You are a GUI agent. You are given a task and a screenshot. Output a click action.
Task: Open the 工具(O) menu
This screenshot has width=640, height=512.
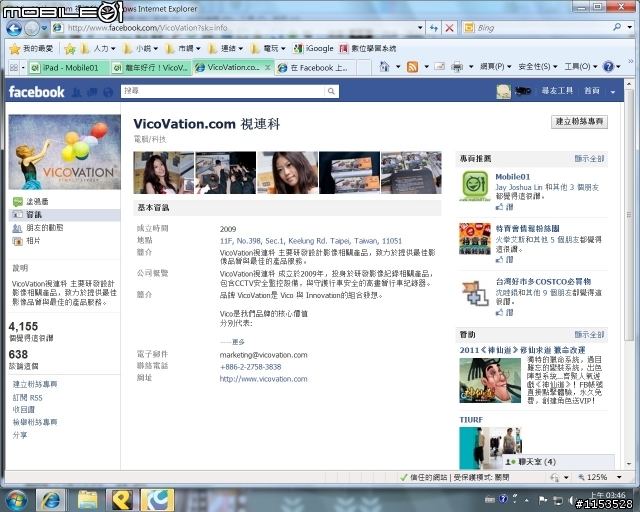click(581, 67)
